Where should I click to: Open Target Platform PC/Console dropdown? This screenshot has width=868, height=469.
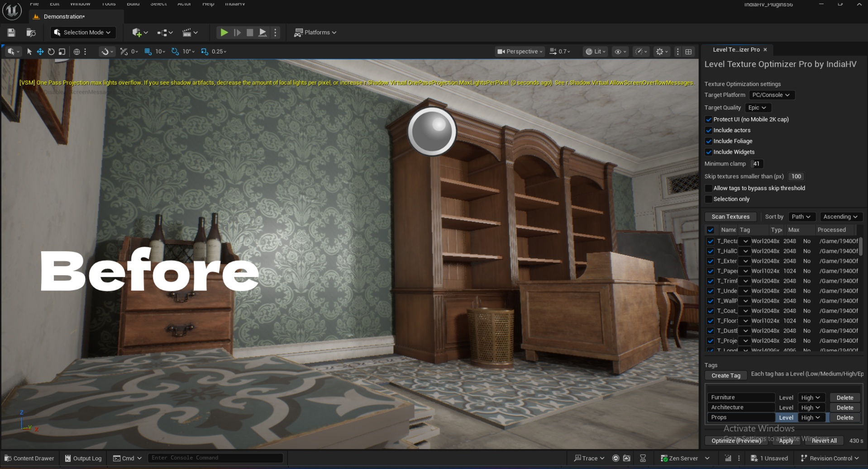coord(771,95)
